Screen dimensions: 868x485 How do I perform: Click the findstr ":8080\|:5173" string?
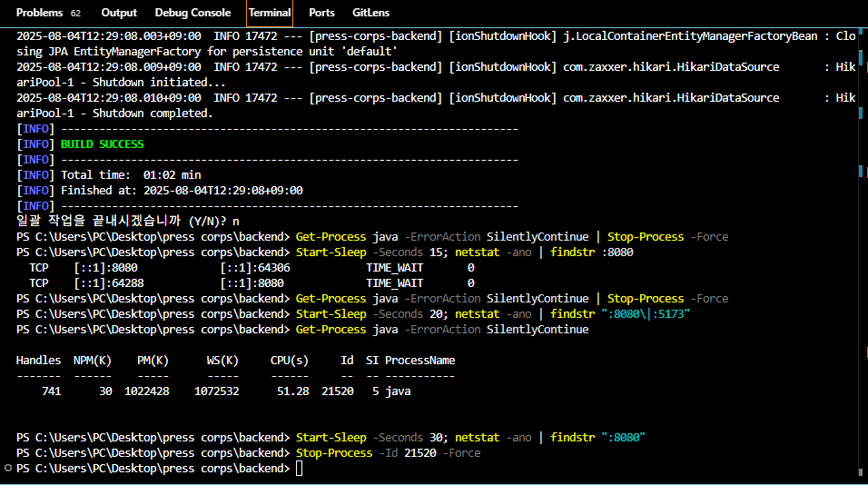coord(646,314)
